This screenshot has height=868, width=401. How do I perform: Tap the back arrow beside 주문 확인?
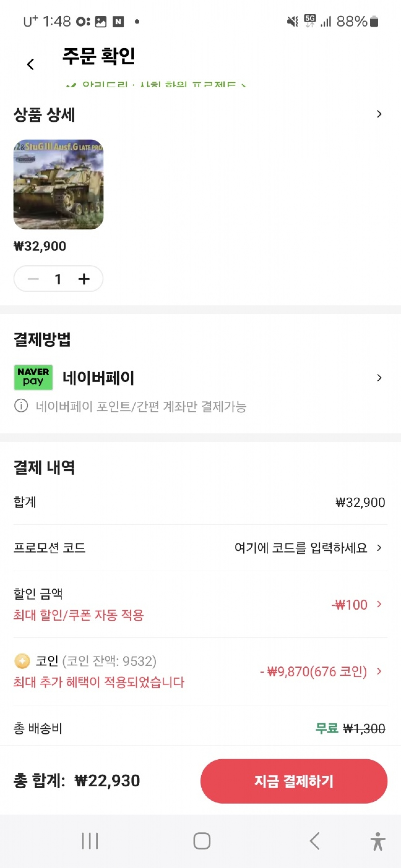click(x=31, y=64)
